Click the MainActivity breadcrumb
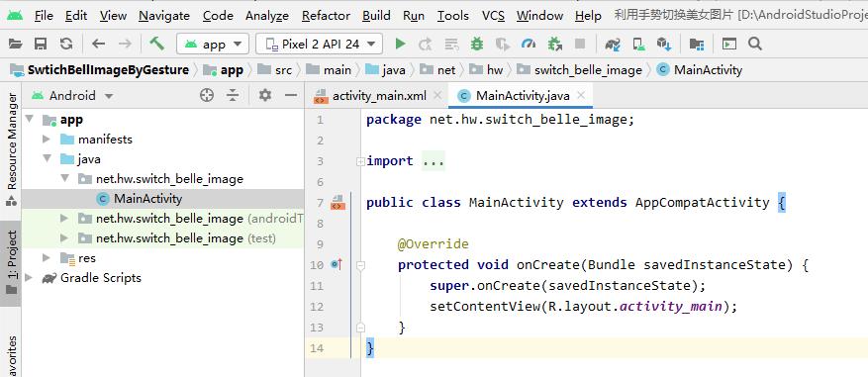The height and width of the screenshot is (377, 868). coord(700,69)
